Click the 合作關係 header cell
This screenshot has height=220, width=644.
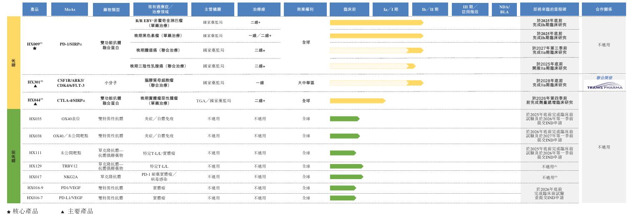[x=604, y=9]
